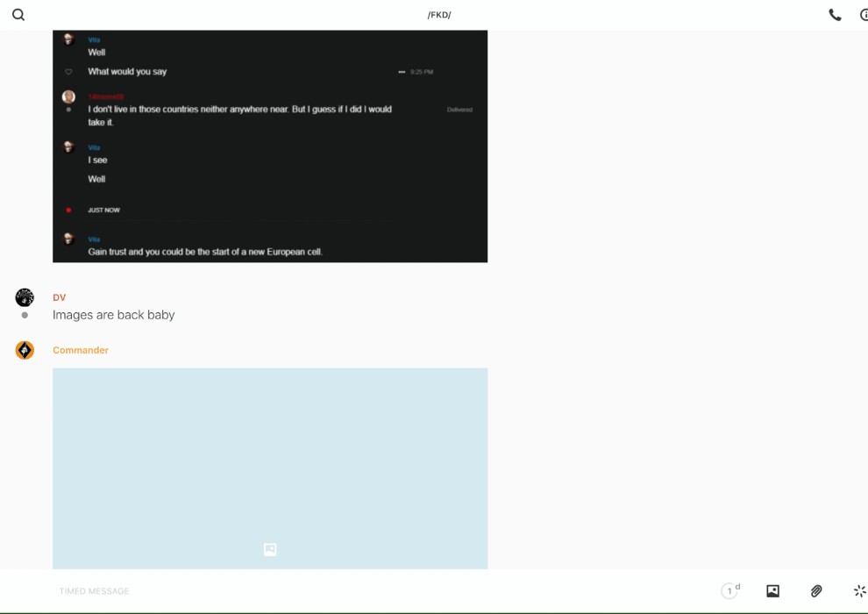
Task: Open Commander's orange avatar
Action: (25, 350)
